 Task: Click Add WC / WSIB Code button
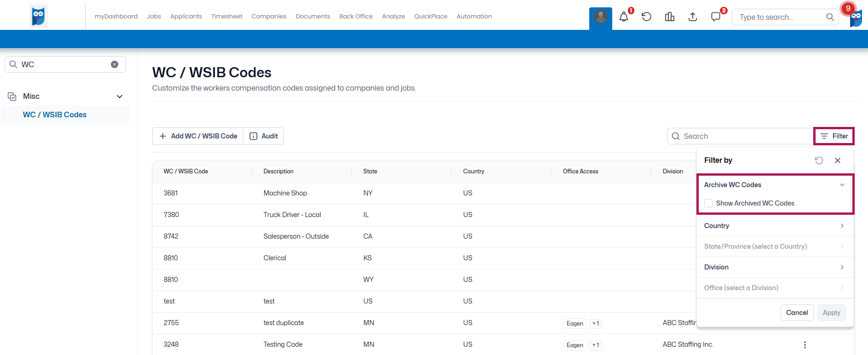pos(198,136)
